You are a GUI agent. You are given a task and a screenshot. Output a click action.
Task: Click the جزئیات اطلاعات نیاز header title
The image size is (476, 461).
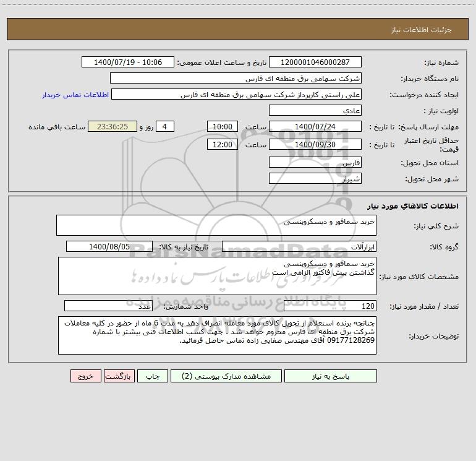422,30
